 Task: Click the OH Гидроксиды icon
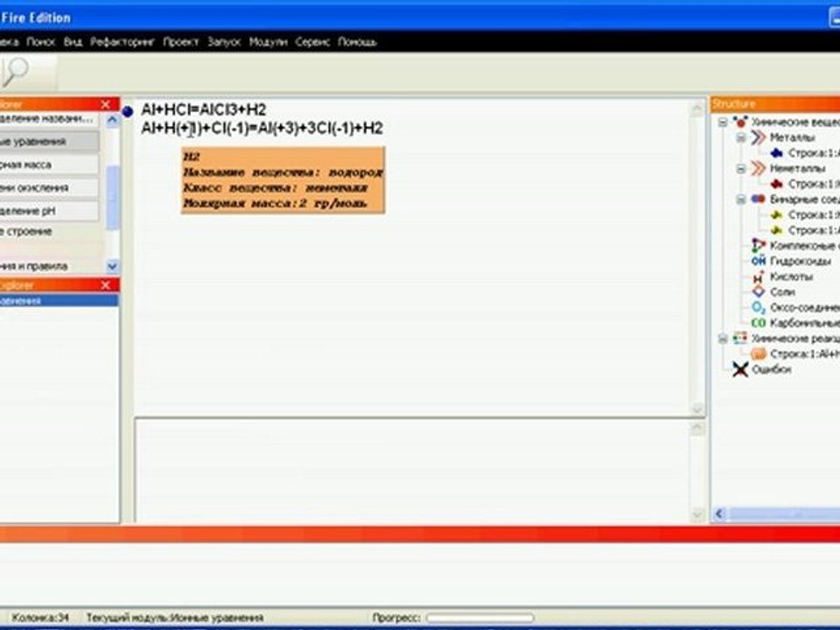coord(758,261)
